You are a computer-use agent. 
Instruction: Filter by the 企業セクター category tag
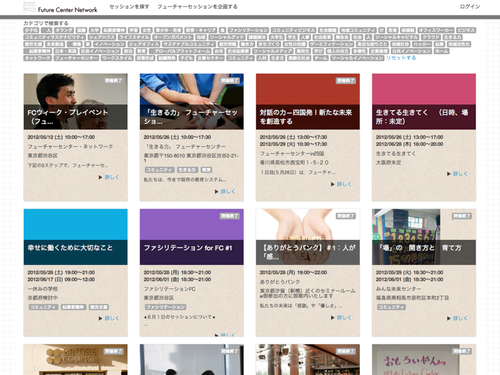pyautogui.click(x=210, y=58)
